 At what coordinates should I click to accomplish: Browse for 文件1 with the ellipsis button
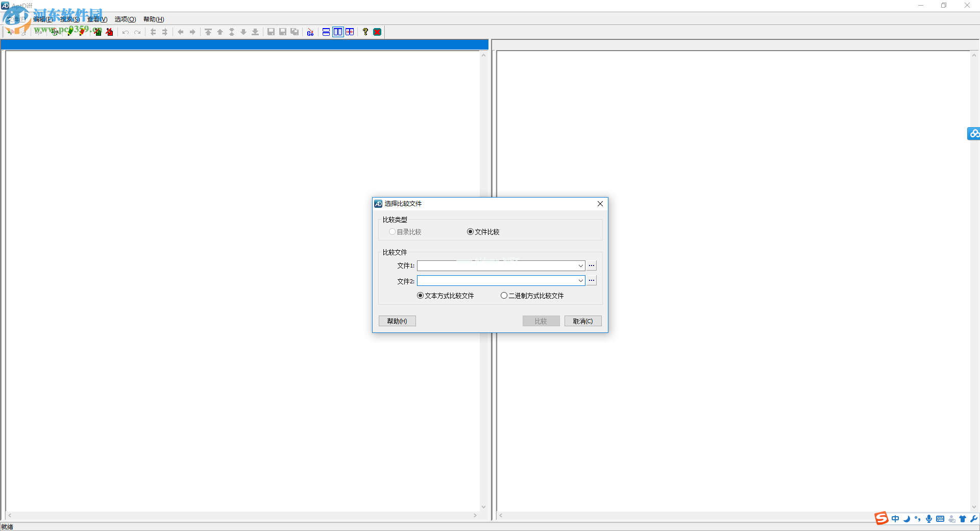(x=592, y=265)
